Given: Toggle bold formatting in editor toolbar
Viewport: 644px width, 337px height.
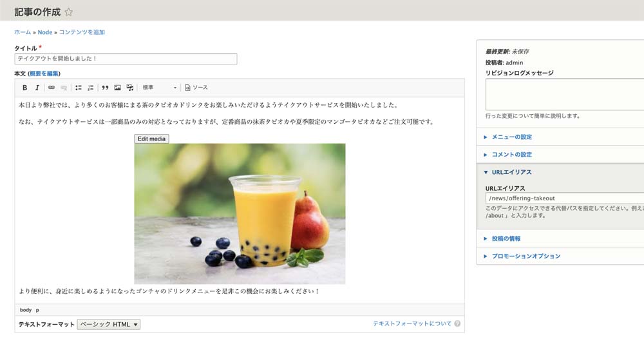Looking at the screenshot, I should 24,88.
